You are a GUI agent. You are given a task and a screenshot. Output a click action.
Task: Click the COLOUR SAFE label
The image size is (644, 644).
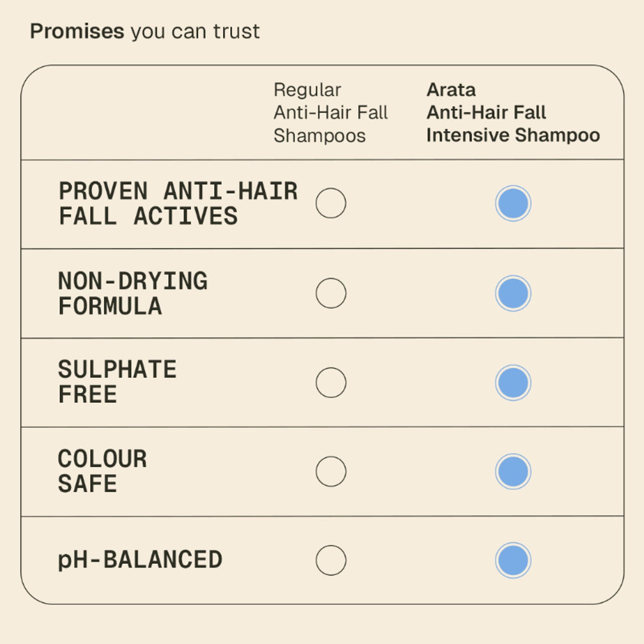point(103,471)
